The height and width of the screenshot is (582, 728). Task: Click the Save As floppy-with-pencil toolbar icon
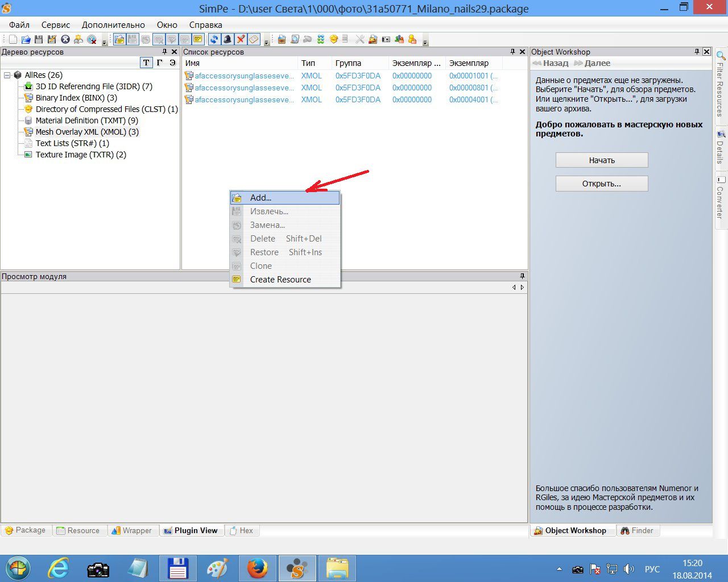pyautogui.click(x=52, y=39)
